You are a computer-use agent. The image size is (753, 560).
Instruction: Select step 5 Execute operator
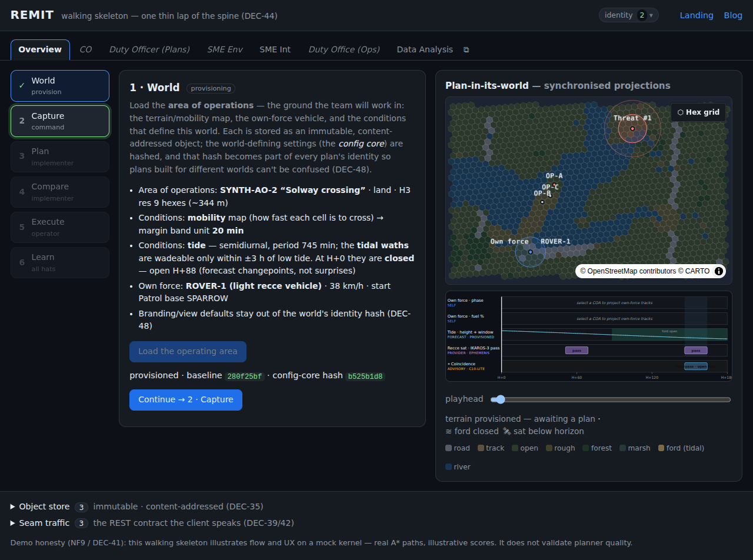pyautogui.click(x=60, y=227)
